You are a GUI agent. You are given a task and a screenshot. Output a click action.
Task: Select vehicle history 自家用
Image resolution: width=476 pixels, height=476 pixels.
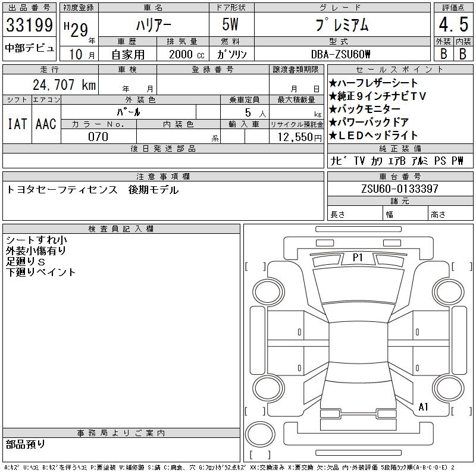click(128, 55)
